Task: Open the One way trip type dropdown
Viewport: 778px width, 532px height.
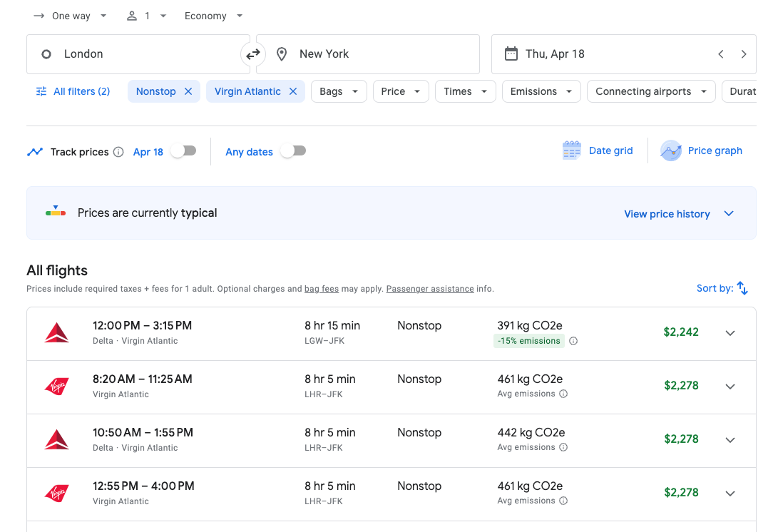Action: 70,16
